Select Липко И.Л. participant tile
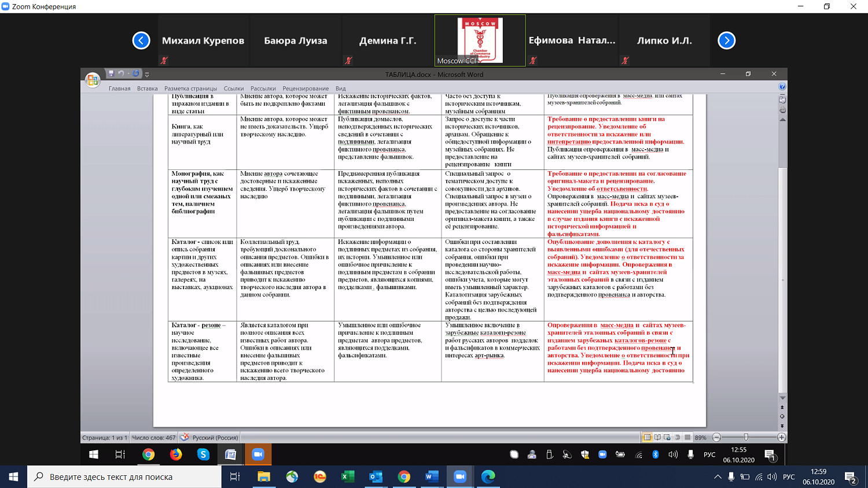The width and height of the screenshot is (868, 488). click(664, 40)
